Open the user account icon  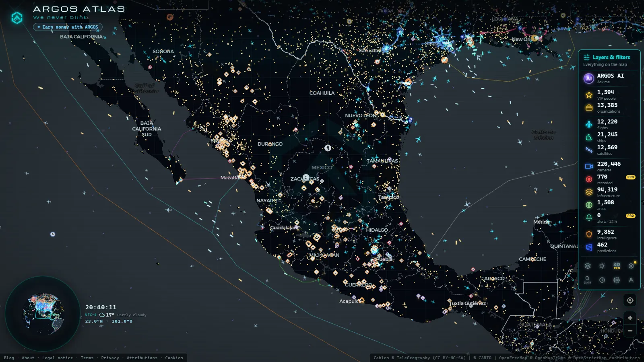click(631, 280)
